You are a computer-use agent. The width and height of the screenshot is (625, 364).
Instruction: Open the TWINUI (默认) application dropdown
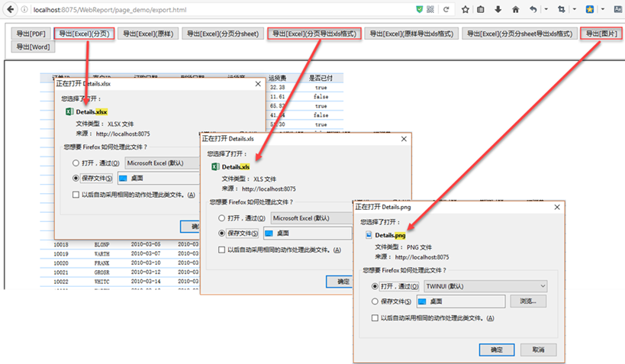pos(485,286)
